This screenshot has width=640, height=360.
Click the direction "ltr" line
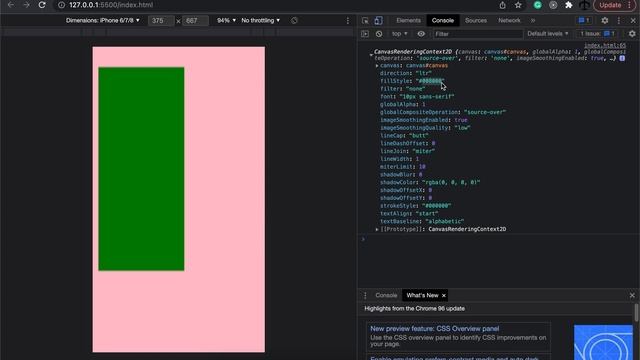[x=406, y=73]
